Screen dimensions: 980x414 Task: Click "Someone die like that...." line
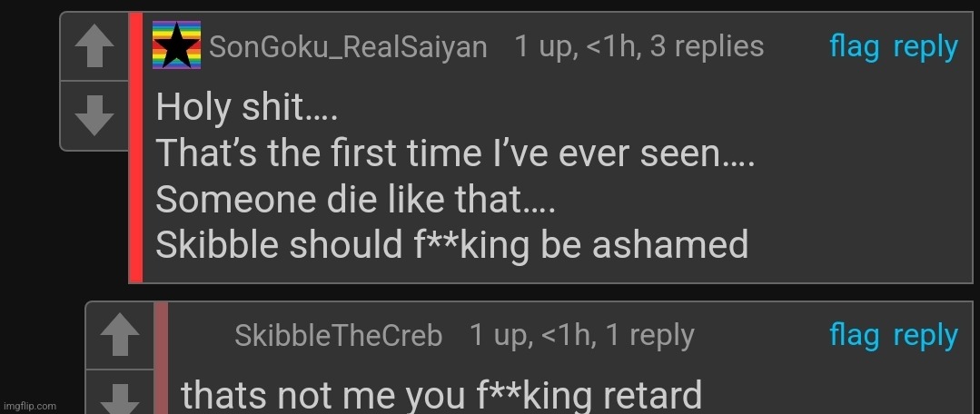click(x=356, y=199)
